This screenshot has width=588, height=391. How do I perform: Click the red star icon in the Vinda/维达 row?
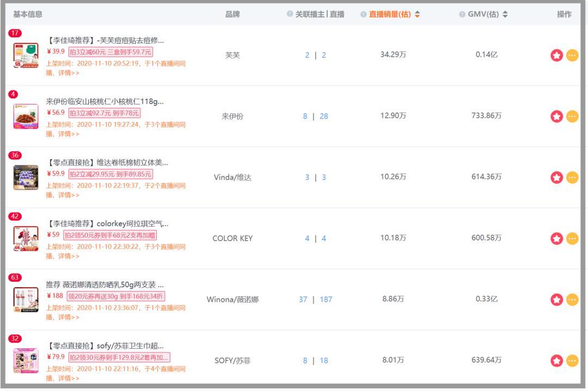click(556, 177)
